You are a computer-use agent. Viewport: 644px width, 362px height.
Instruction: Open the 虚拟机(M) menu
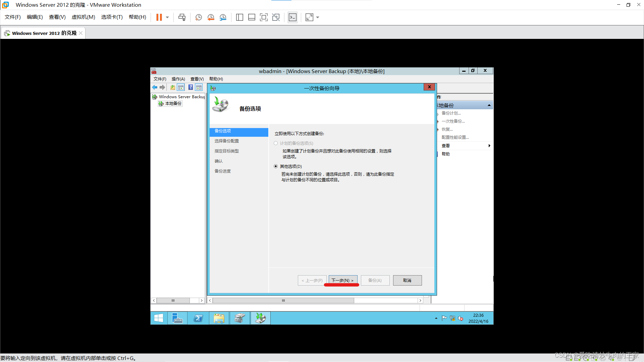[83, 17]
